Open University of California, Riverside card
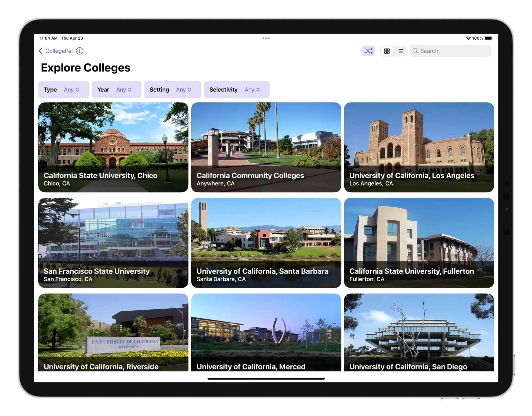532x416 pixels. pyautogui.click(x=113, y=333)
